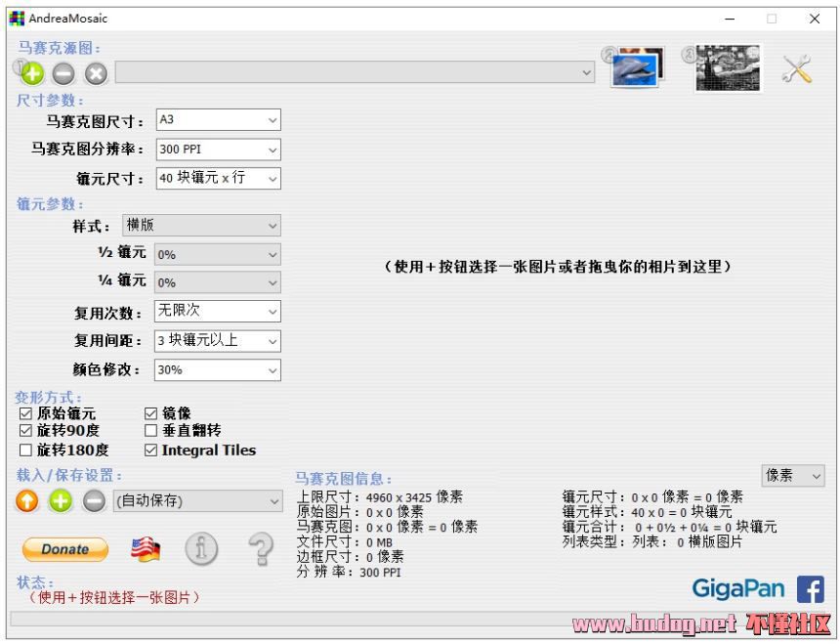Close the AndreaMosaic window
Viewport: 840px width, 644px height.
pos(815,20)
